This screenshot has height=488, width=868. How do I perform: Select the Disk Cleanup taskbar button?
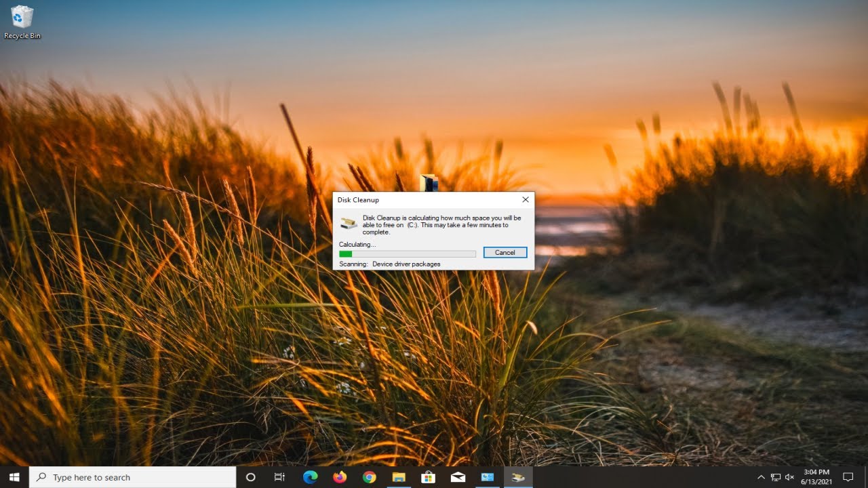pyautogui.click(x=518, y=477)
